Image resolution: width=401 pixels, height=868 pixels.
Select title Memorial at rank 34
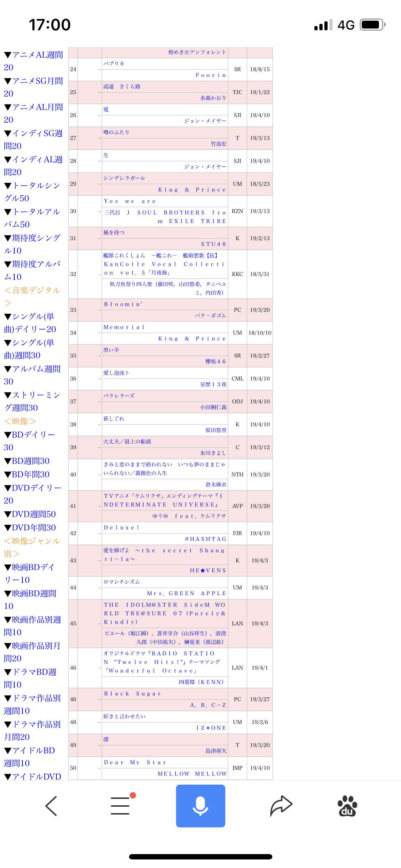pyautogui.click(x=124, y=327)
